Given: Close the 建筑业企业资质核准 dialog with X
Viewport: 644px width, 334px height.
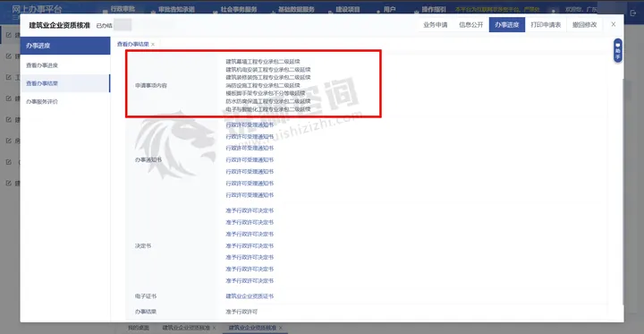Looking at the screenshot, I should [614, 25].
